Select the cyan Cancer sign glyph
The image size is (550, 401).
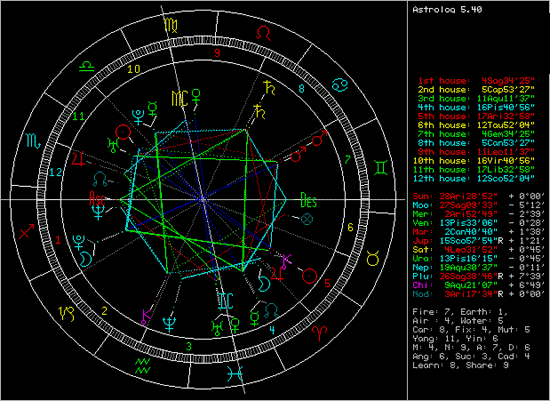click(x=340, y=85)
